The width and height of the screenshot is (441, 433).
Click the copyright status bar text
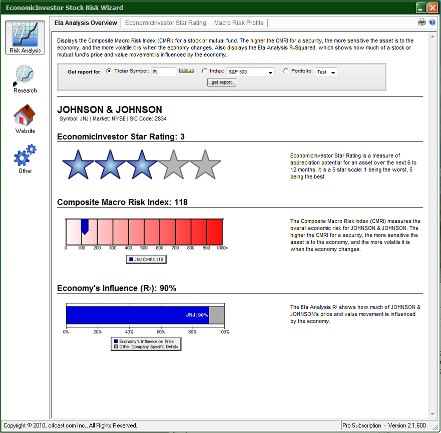(70, 425)
